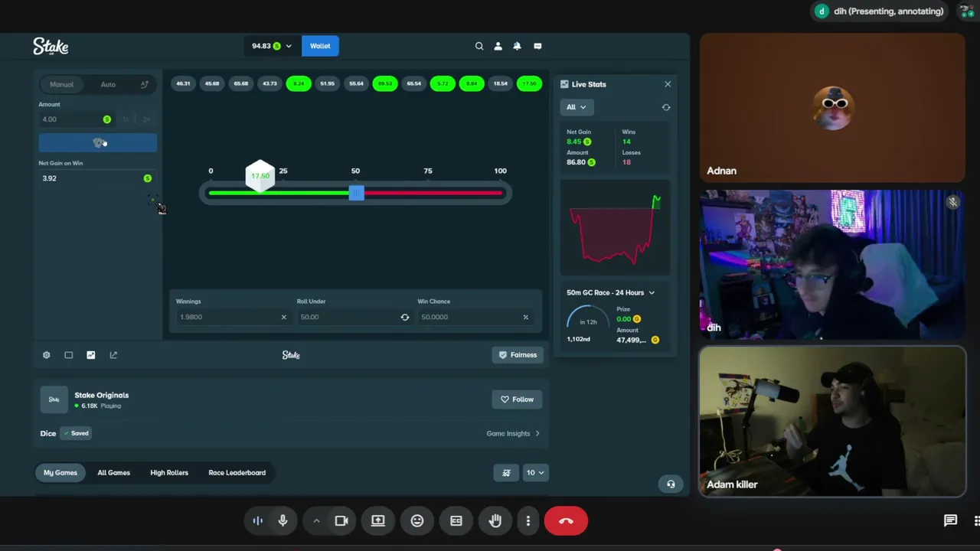Image resolution: width=980 pixels, height=551 pixels.
Task: Select the Race Leaderboard tab
Action: [x=237, y=473]
